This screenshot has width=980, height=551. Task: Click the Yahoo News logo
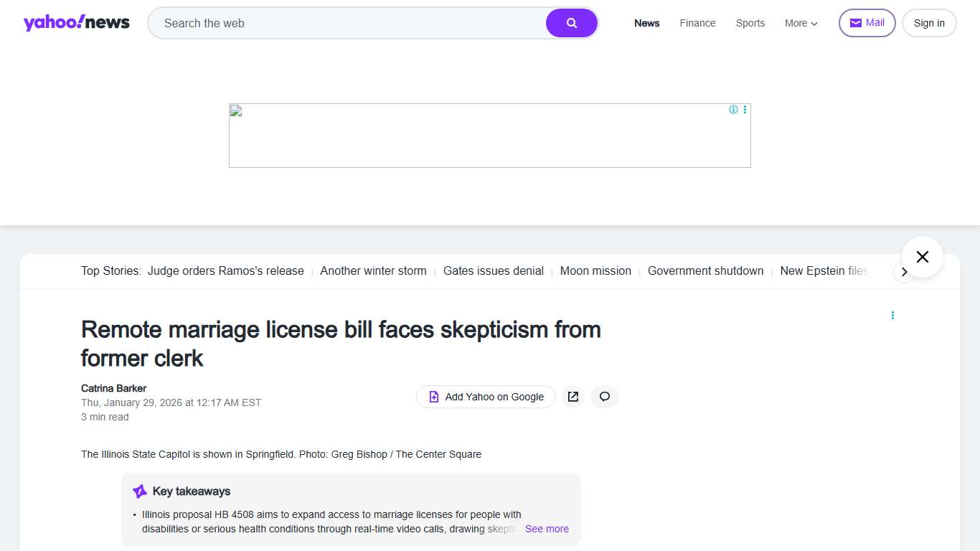[x=77, y=23]
